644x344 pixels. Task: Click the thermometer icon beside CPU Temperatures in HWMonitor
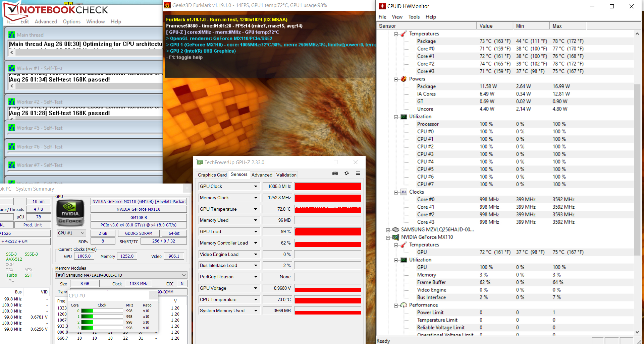click(404, 33)
